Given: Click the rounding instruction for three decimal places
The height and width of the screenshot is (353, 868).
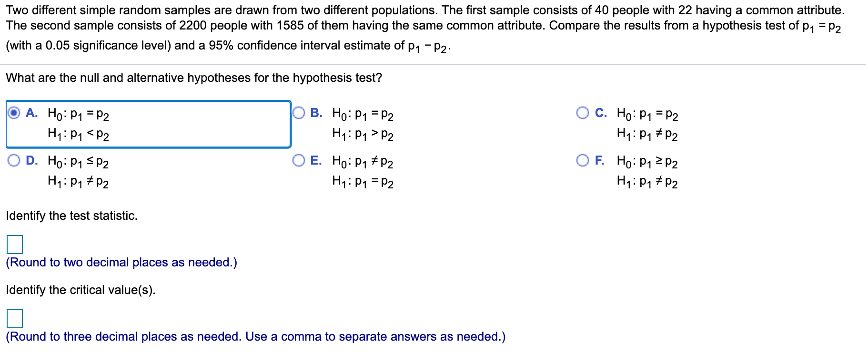Looking at the screenshot, I should point(255,336).
